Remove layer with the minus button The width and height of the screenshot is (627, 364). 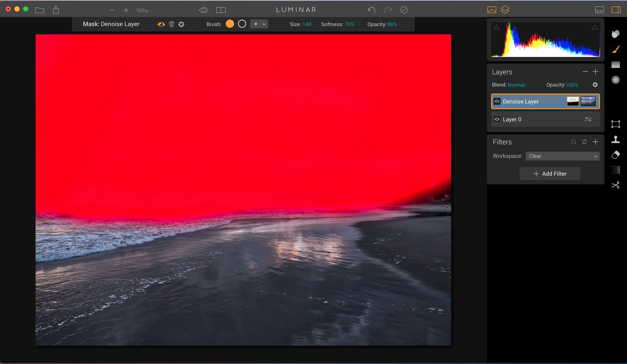(x=585, y=72)
